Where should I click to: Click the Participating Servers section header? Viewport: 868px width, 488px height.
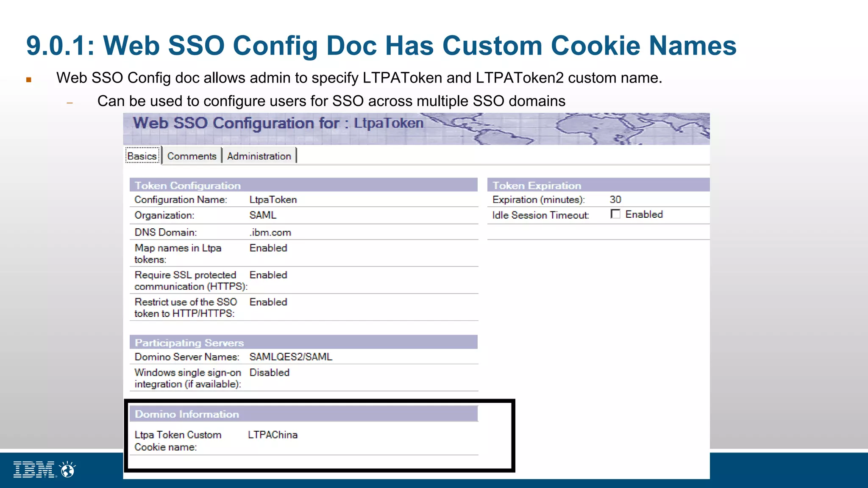303,342
